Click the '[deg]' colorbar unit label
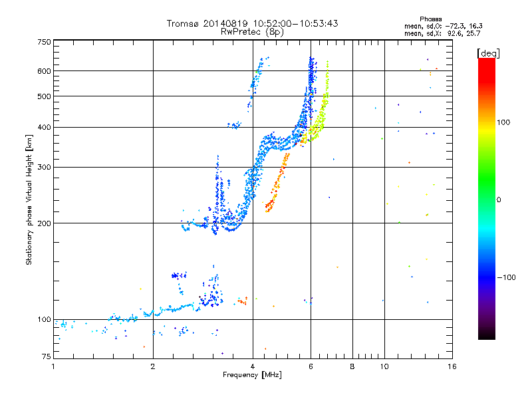 coord(488,53)
